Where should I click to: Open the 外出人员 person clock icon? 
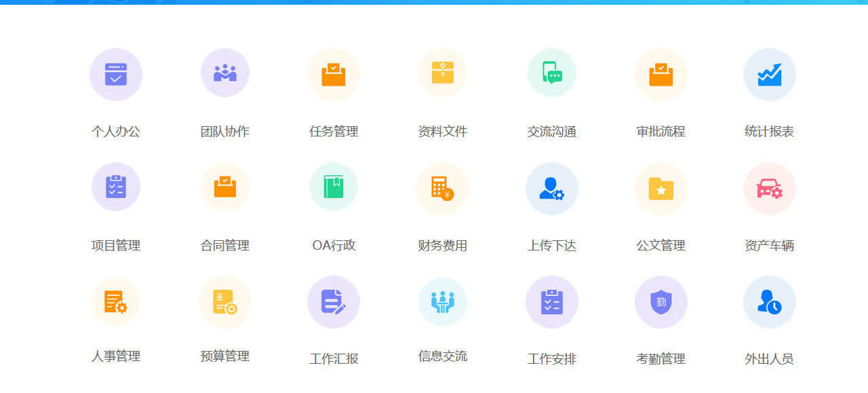(x=770, y=302)
